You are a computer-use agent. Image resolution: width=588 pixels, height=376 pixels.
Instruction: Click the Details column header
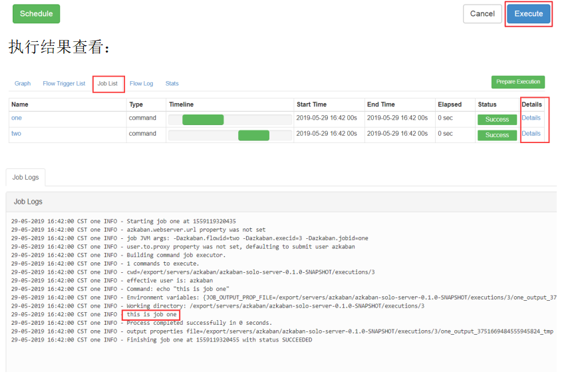click(531, 104)
